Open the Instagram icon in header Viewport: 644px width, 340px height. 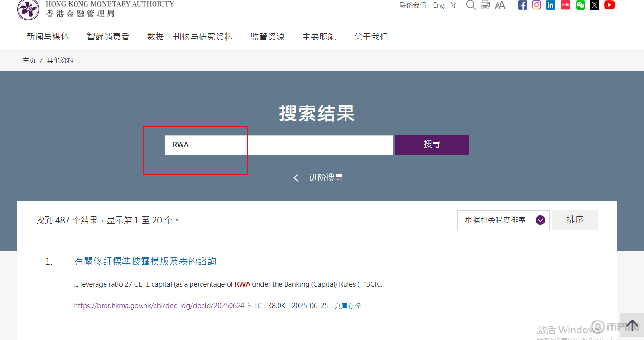[537, 5]
